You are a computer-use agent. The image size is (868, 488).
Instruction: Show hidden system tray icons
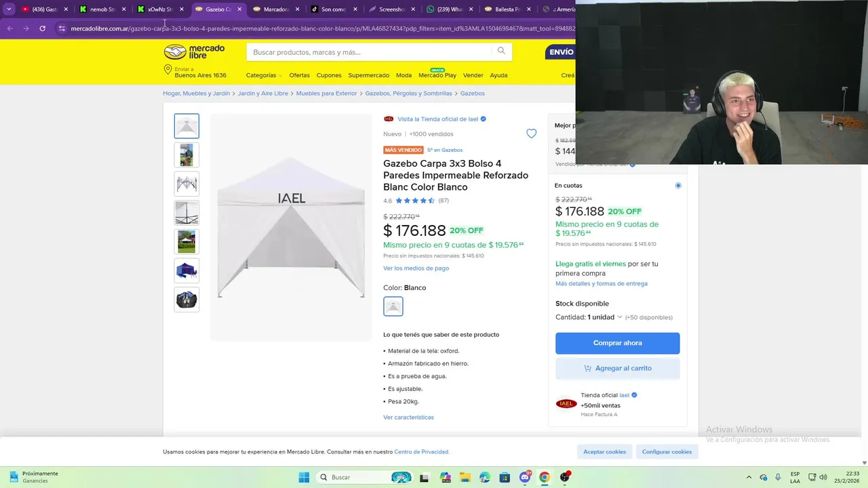point(749,477)
